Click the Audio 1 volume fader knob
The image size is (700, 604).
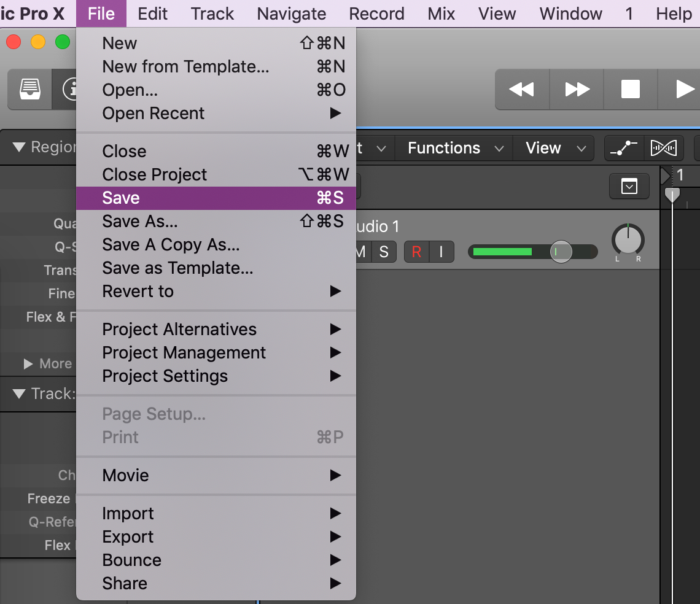pos(561,252)
